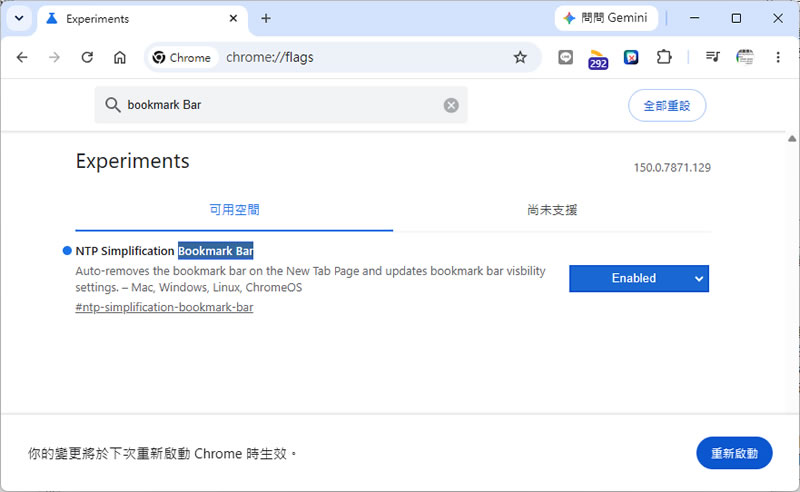Open the extension showing 292 badge
Screen dimensions: 800x492
pos(598,59)
